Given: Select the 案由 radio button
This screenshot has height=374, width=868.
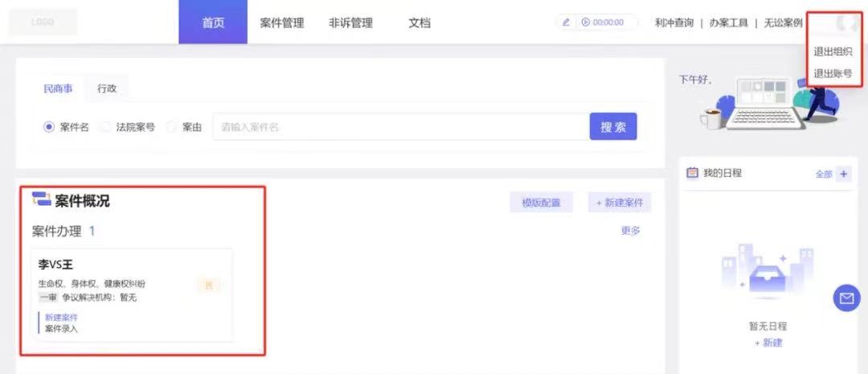Looking at the screenshot, I should click(x=171, y=127).
